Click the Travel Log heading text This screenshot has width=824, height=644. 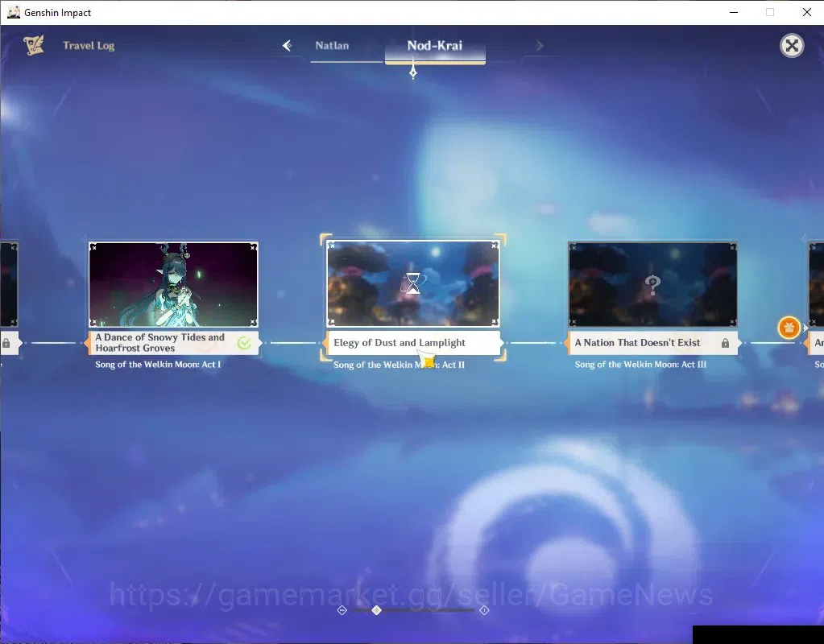(89, 46)
